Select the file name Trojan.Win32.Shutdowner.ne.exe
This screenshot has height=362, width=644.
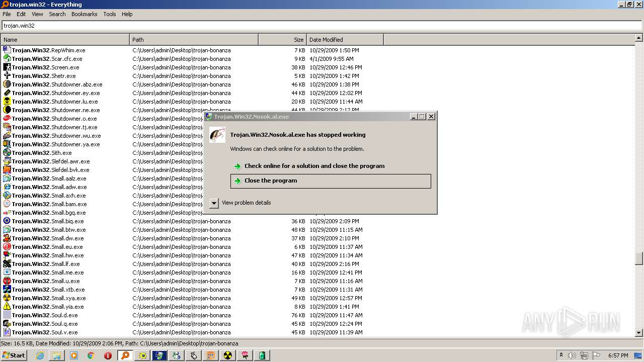56,110
